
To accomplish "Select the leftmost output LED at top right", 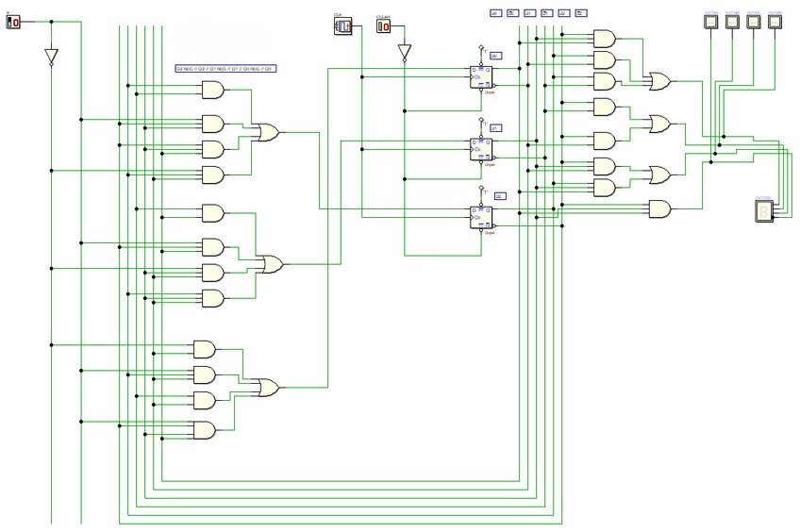I will 710,22.
